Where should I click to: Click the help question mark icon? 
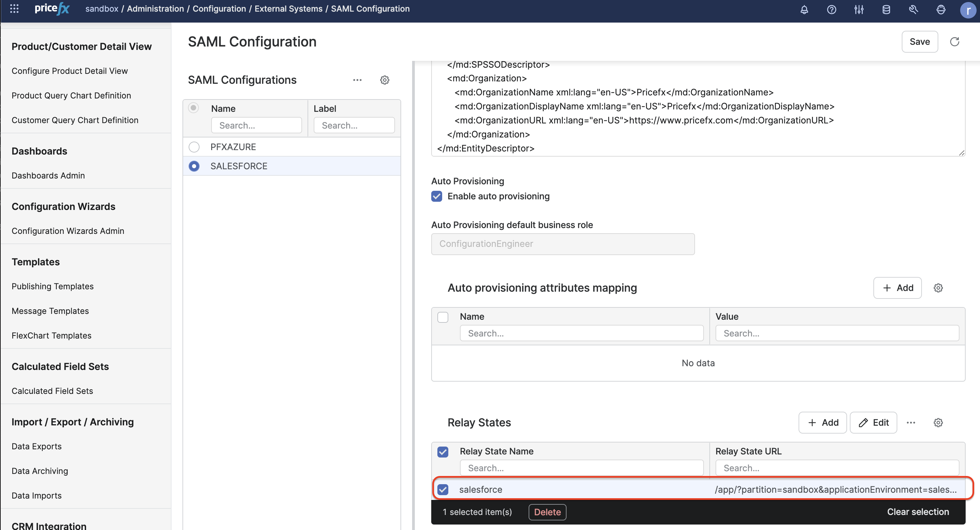click(x=831, y=9)
